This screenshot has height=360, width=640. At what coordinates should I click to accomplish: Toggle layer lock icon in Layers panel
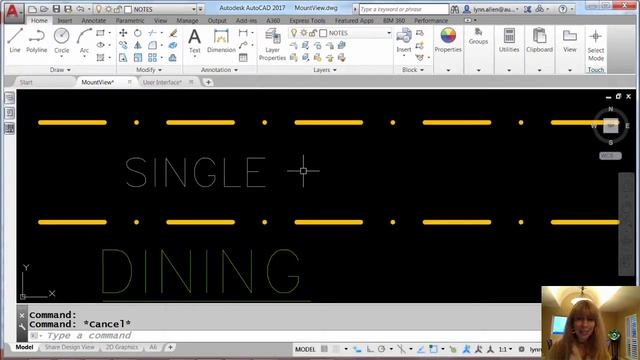point(313,33)
